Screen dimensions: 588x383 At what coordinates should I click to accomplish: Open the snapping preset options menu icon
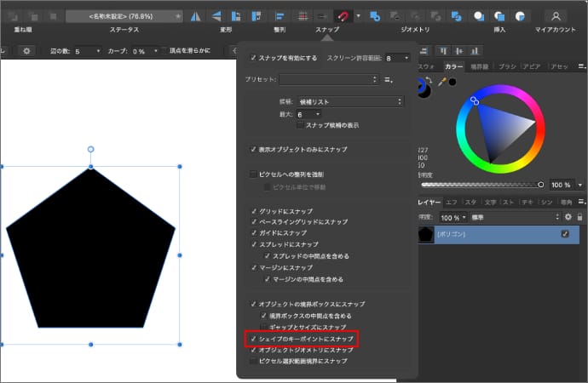388,80
